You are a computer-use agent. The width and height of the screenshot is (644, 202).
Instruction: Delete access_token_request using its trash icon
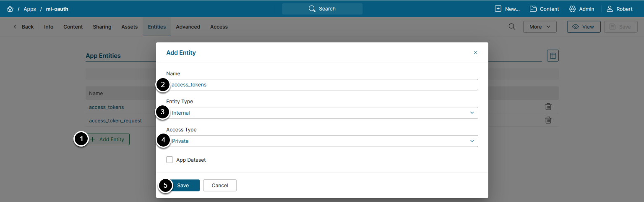(x=548, y=121)
